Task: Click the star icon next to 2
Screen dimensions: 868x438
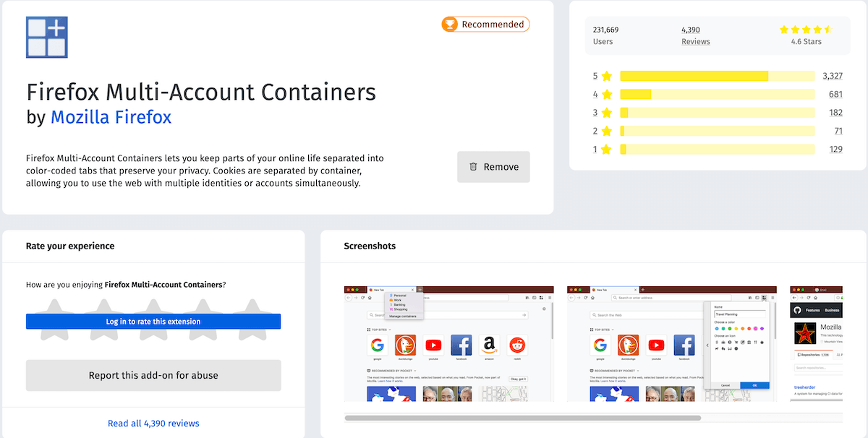Action: pos(606,131)
